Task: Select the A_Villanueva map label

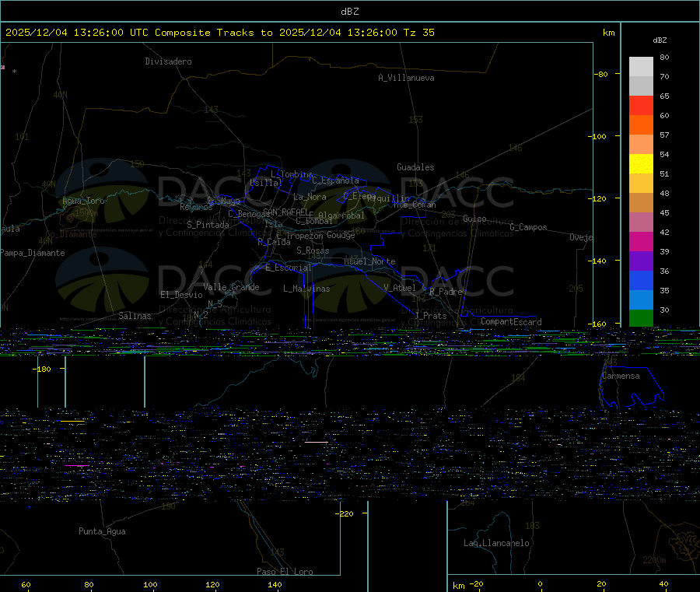Action: point(406,78)
